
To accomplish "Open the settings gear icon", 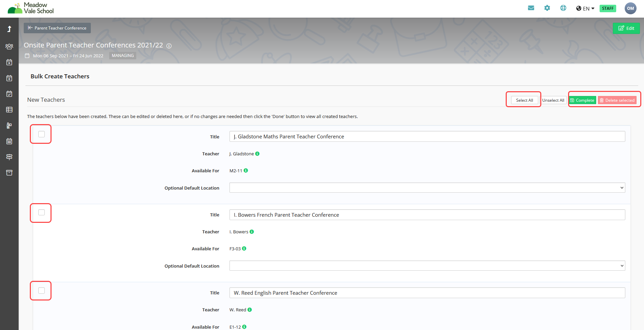I will (547, 8).
